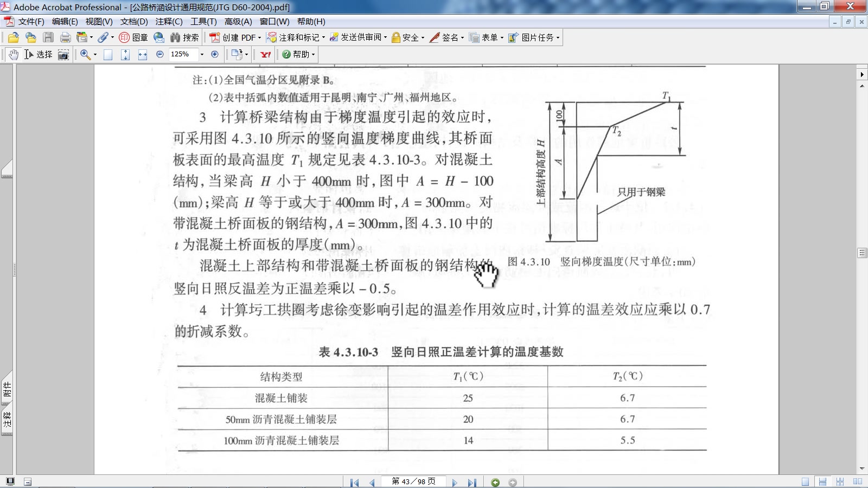The width and height of the screenshot is (868, 488).
Task: Click the green previous view button
Action: tap(495, 482)
